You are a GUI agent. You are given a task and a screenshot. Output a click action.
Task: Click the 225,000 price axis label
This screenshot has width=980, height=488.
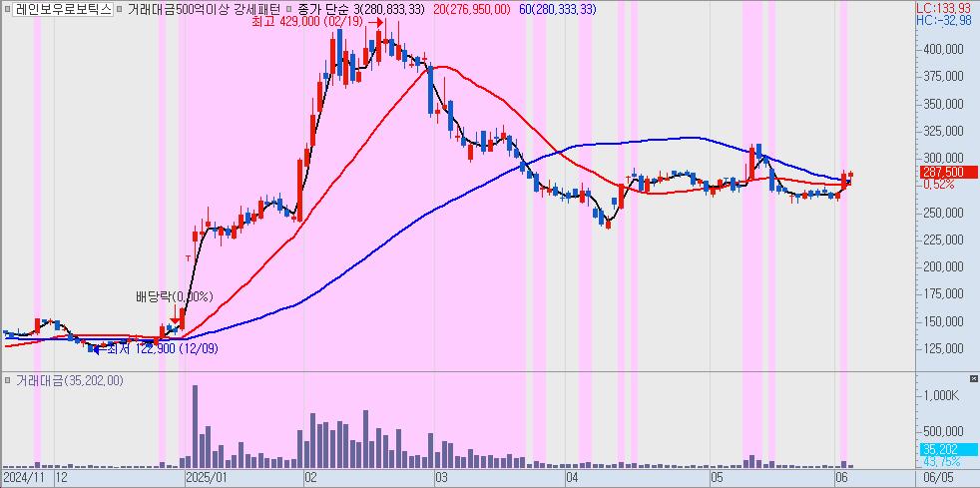click(x=942, y=240)
